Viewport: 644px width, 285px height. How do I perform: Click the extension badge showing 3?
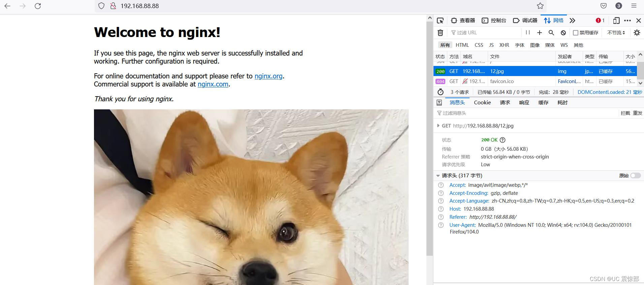pos(619,6)
